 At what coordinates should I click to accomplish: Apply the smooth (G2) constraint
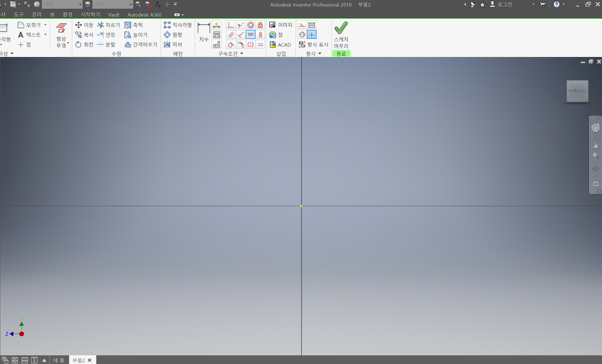(x=240, y=45)
